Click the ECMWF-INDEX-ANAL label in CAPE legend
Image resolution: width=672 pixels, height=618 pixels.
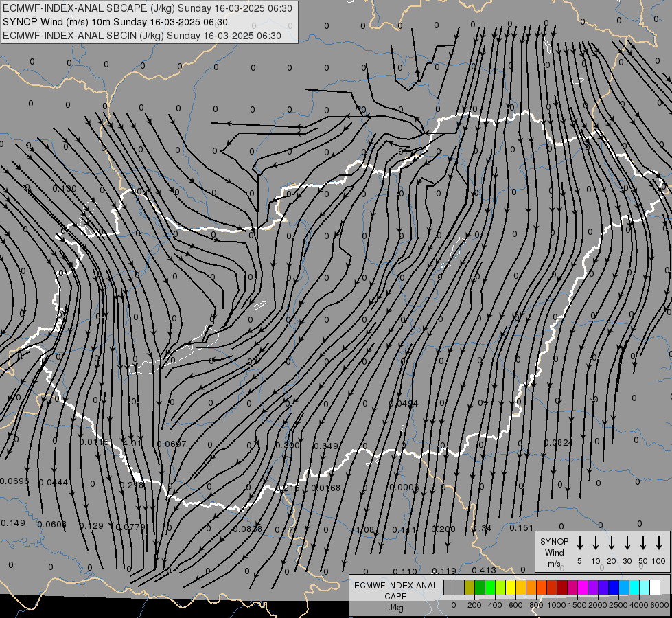[x=395, y=586]
